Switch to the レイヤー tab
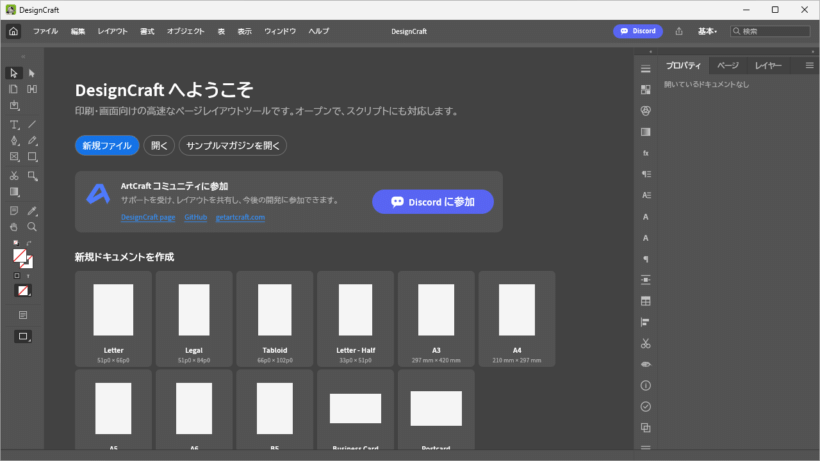820x461 pixels. pyautogui.click(x=768, y=65)
